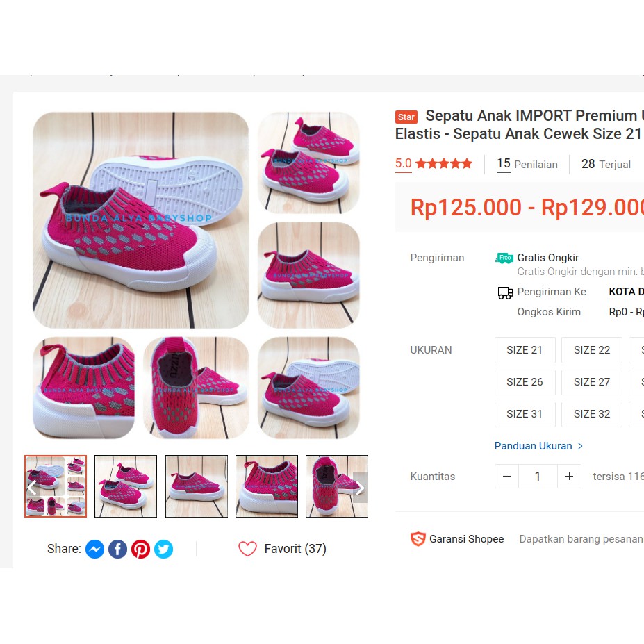
Task: Click the Favorit heart icon
Action: [247, 549]
